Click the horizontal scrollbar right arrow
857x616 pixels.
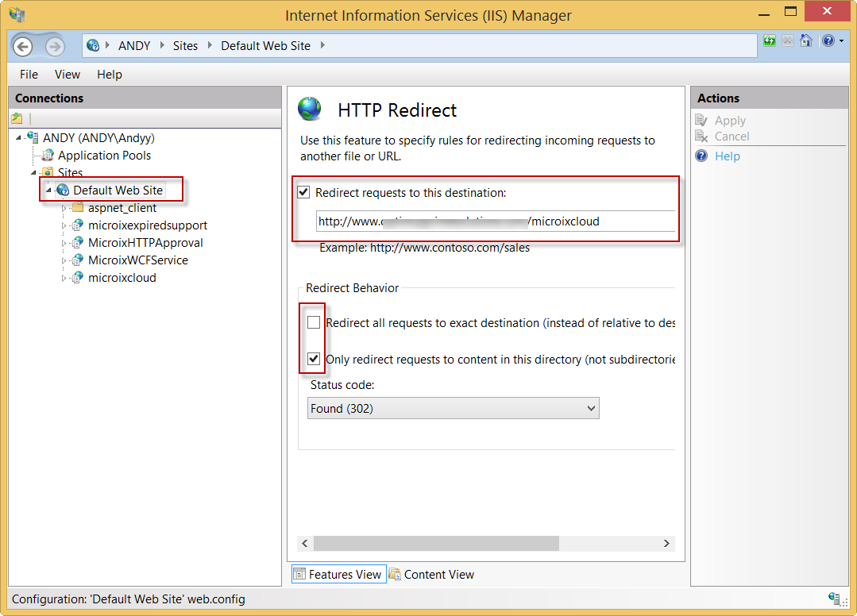pos(666,544)
